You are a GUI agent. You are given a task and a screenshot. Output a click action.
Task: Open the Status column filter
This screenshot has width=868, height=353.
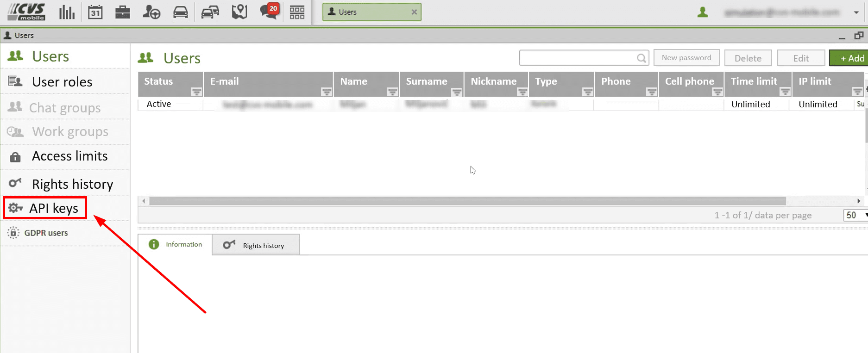tap(196, 92)
